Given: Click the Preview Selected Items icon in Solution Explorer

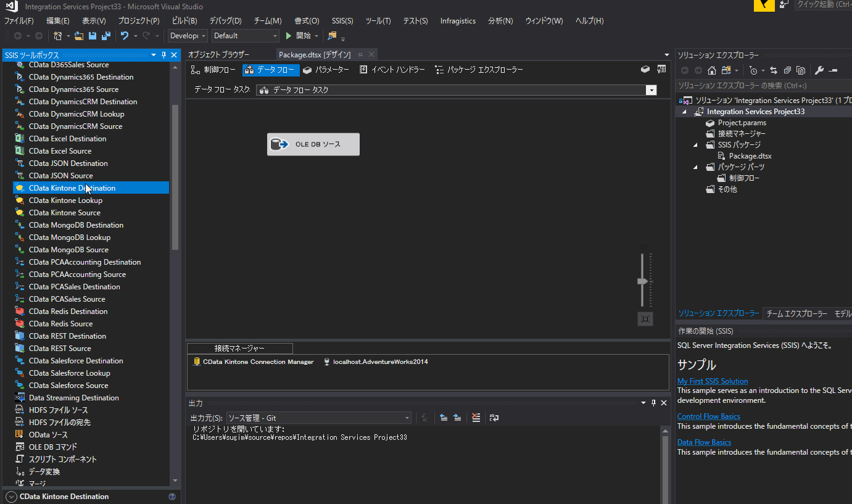Looking at the screenshot, I should 833,70.
